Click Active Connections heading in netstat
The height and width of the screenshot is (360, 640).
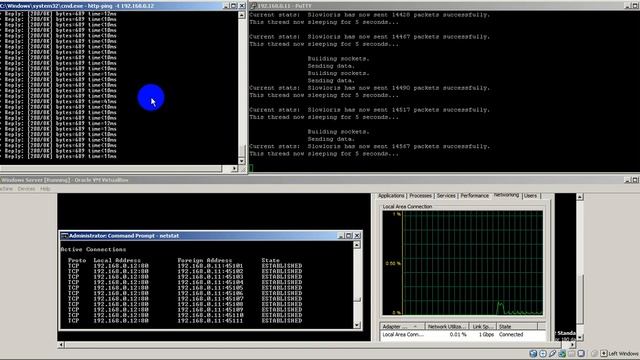(93, 249)
